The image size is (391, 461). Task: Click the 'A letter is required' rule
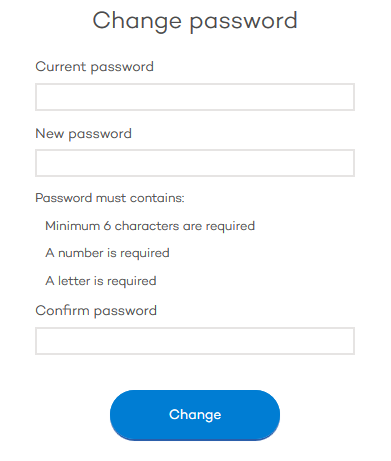[101, 281]
